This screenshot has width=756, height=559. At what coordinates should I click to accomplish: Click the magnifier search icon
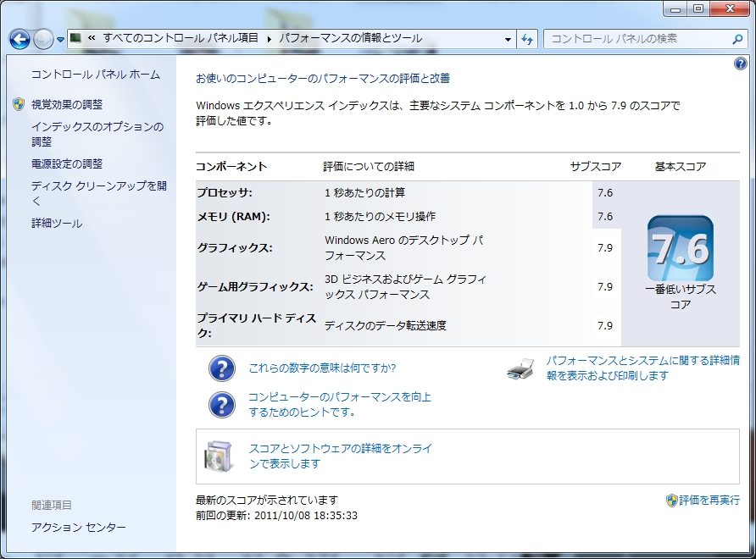737,39
